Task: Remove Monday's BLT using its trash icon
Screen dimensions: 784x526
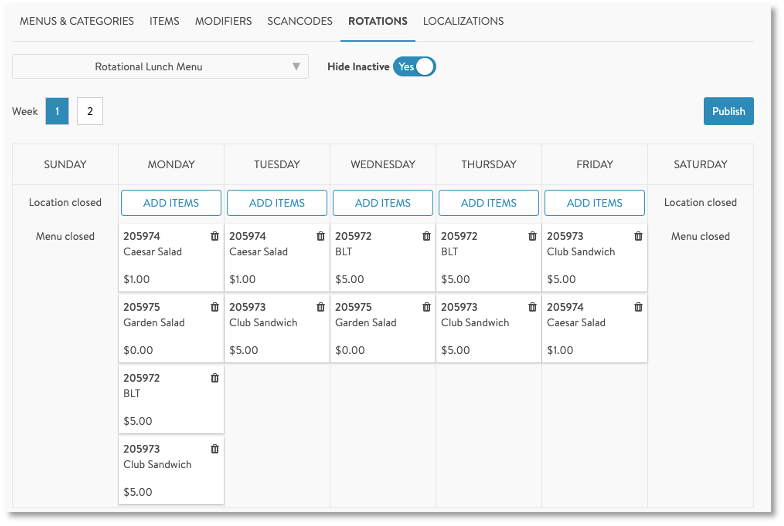Action: coord(214,379)
